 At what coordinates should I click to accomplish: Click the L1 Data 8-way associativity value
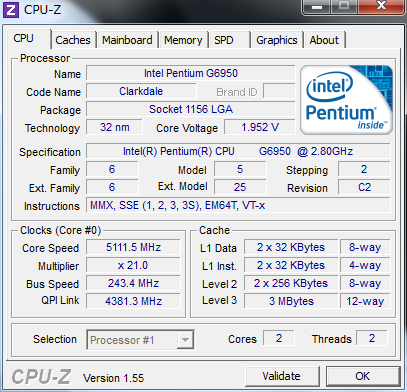pyautogui.click(x=365, y=247)
